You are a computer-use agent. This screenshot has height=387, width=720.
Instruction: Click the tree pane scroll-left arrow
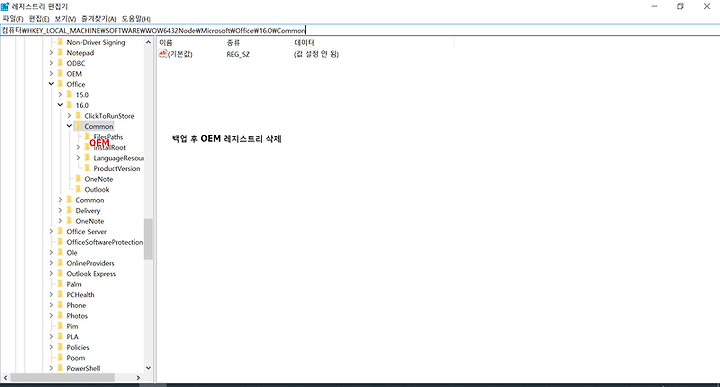click(5, 377)
